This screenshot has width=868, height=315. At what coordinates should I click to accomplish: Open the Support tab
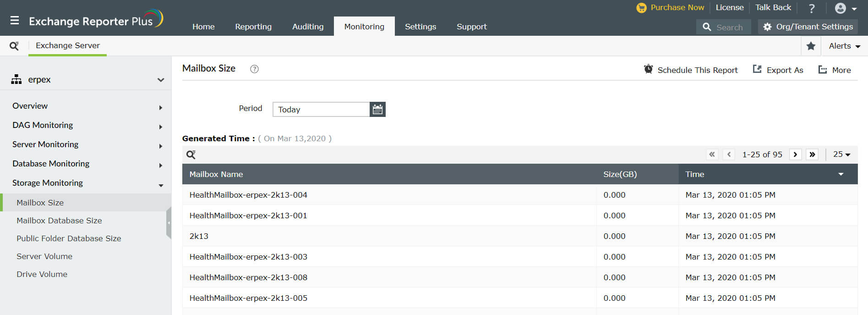coord(472,27)
